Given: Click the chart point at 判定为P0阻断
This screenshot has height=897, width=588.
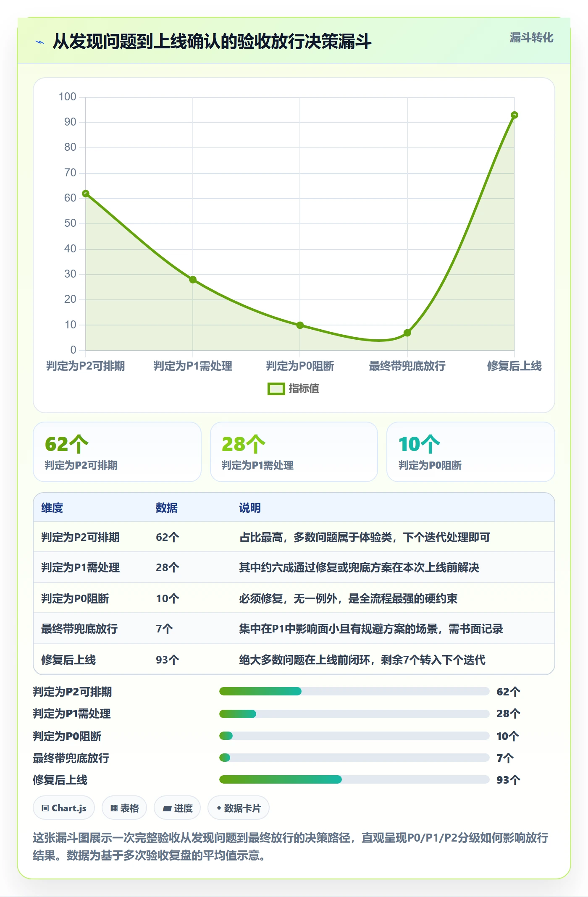Looking at the screenshot, I should click(x=300, y=325).
